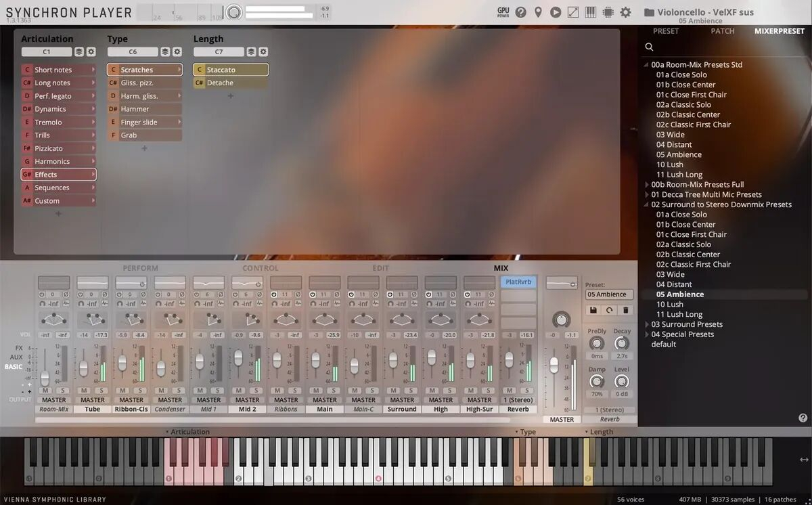
Task: Solo the Mid 2 mixer channel
Action: (x=255, y=391)
